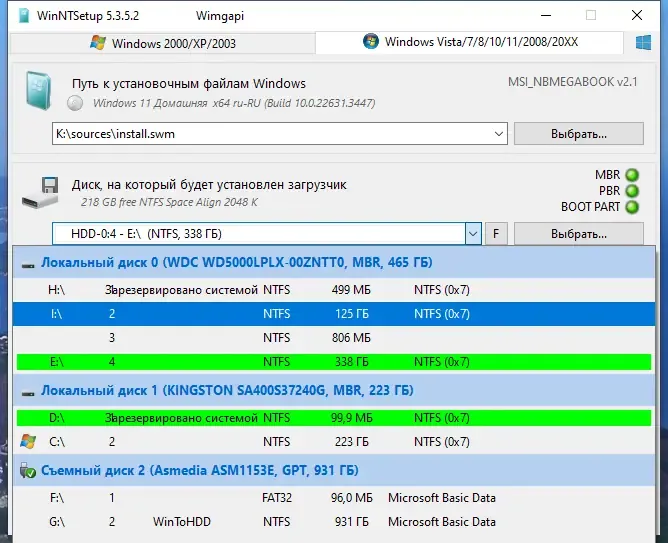This screenshot has width=668, height=543.
Task: Click Съемный диск 2 Asmedia header text
Action: (200, 470)
